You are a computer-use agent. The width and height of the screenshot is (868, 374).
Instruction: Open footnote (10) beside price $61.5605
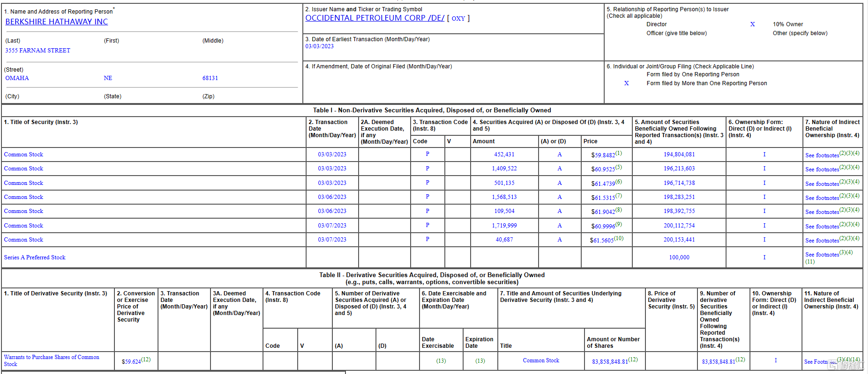619,238
